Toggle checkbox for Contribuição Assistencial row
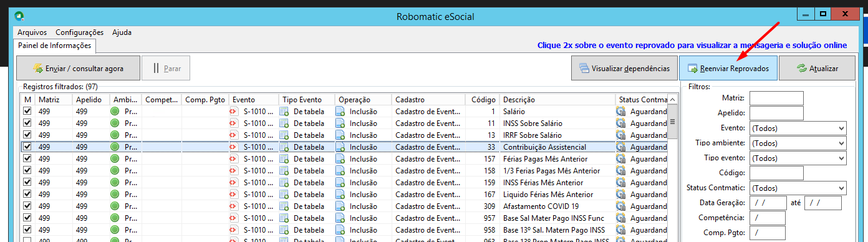 pyautogui.click(x=27, y=147)
